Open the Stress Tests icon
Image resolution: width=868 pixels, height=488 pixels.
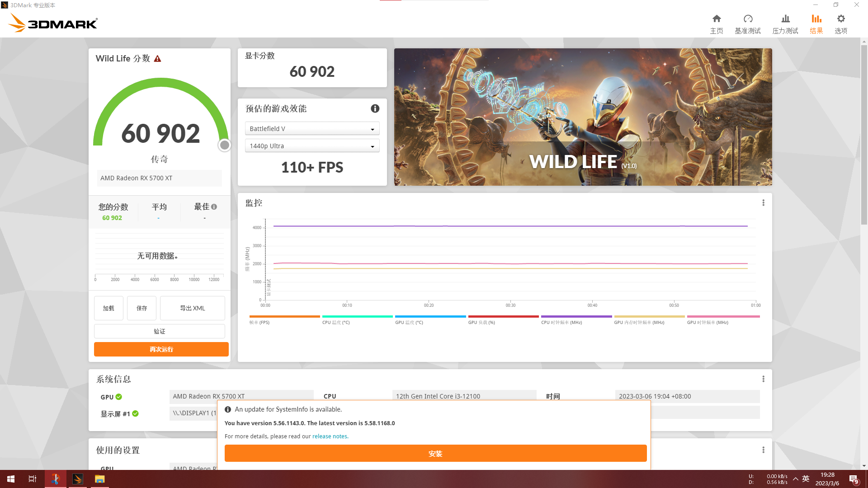pos(785,23)
